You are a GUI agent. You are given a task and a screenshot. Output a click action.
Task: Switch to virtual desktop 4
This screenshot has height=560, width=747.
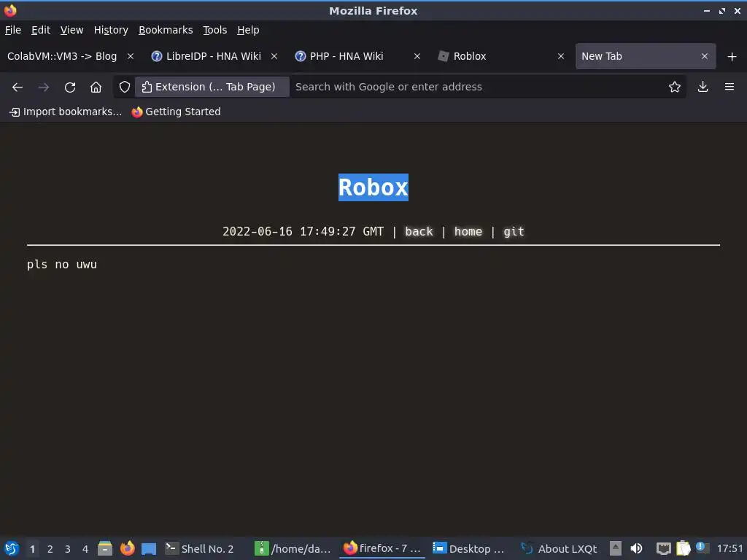coord(85,549)
